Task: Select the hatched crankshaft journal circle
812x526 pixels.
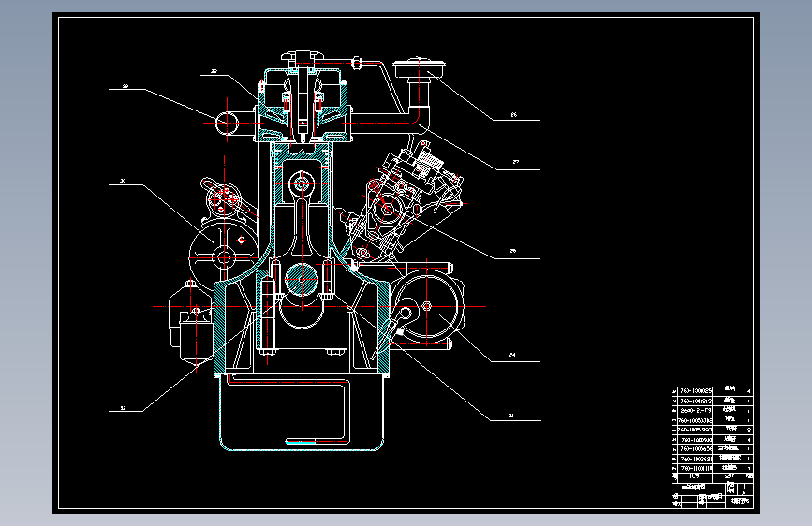Action: (302, 280)
